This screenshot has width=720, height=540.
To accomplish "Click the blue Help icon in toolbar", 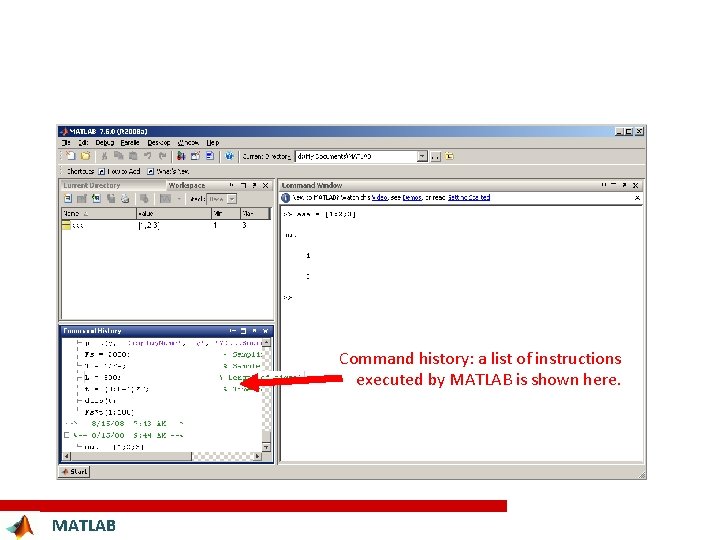I will 229,156.
